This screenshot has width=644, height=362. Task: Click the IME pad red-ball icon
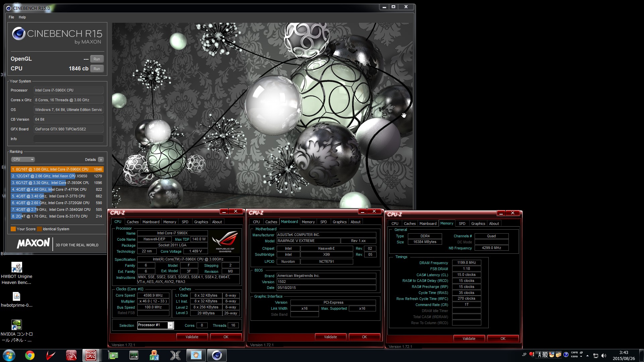(x=532, y=354)
